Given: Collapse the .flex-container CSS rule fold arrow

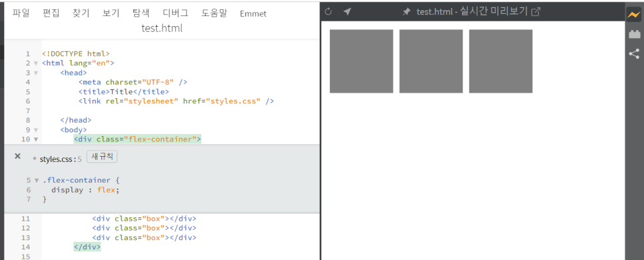Looking at the screenshot, I should coord(36,180).
